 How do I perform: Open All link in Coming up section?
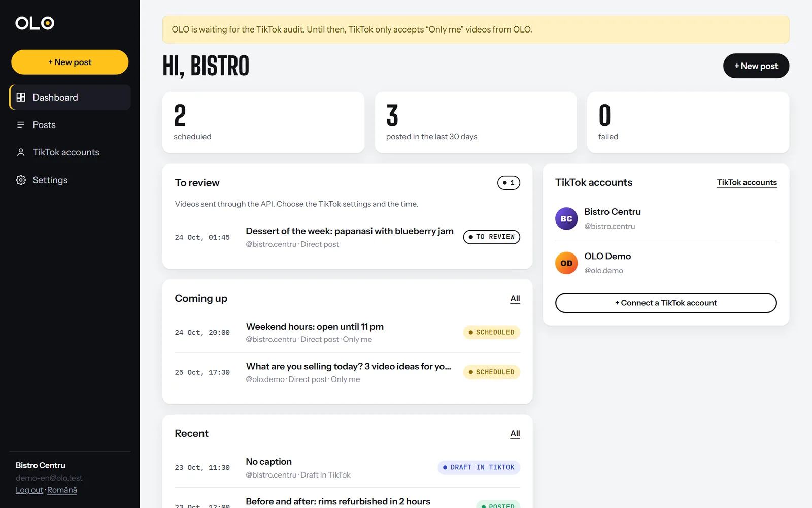coord(515,299)
